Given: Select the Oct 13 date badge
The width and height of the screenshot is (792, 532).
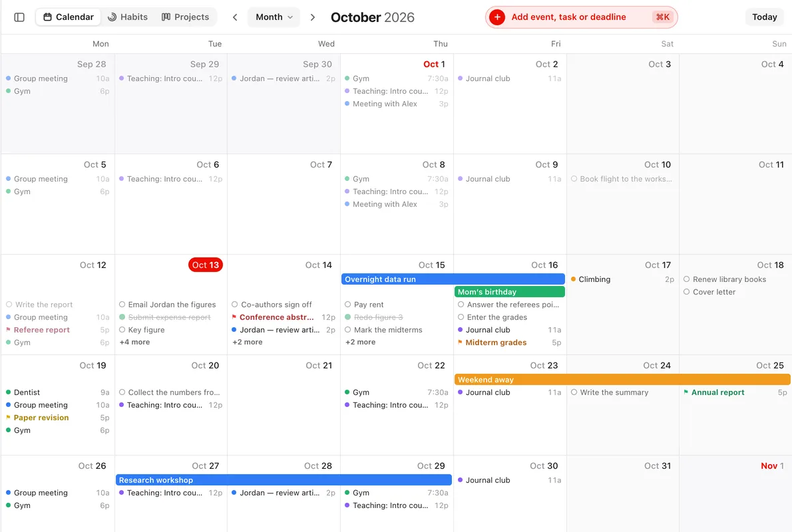Looking at the screenshot, I should coord(206,265).
